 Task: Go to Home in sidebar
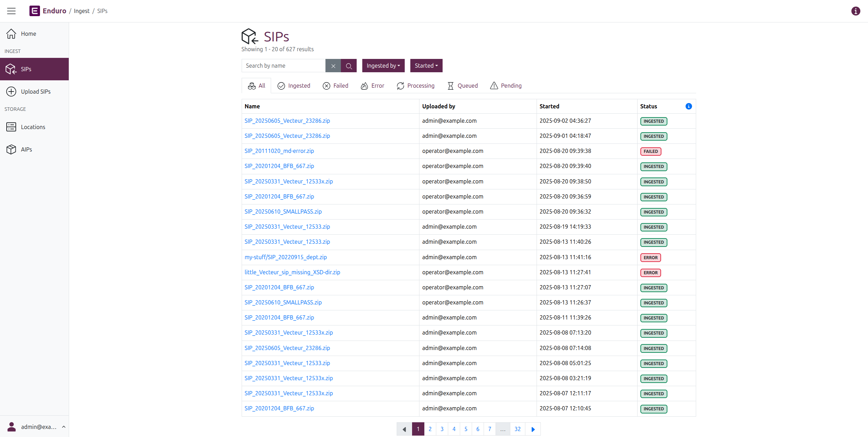point(34,34)
